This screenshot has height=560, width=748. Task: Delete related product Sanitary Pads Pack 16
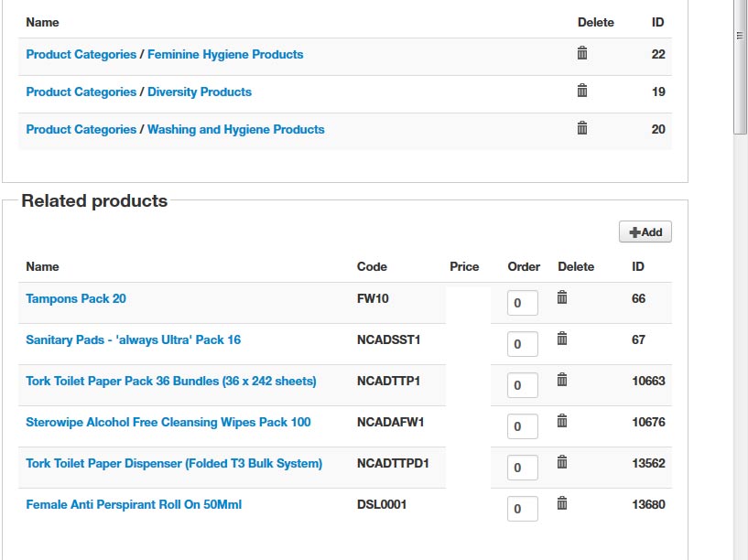[x=562, y=339]
